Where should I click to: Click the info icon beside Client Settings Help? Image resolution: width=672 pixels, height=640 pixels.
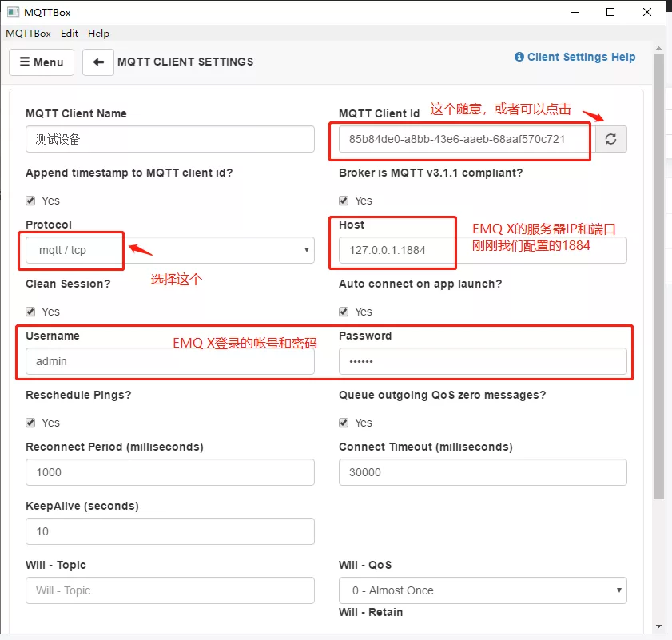point(519,57)
